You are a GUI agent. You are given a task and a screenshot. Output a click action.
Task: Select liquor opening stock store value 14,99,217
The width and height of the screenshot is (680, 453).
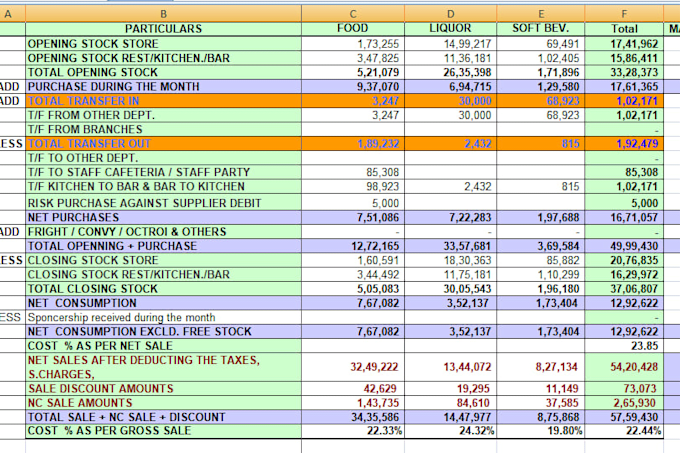451,44
